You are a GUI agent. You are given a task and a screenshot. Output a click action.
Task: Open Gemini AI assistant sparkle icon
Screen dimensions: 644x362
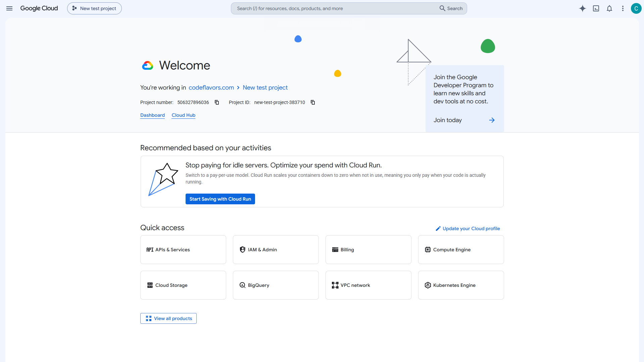tap(583, 8)
